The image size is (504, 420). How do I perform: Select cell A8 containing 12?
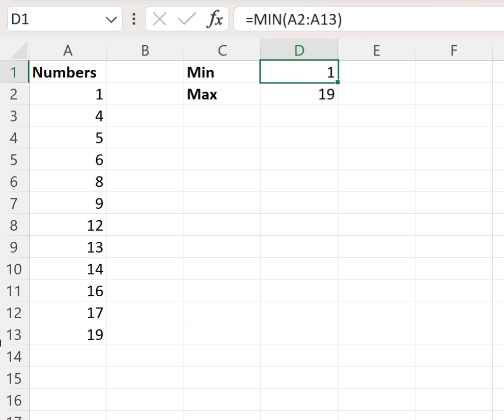(x=68, y=225)
